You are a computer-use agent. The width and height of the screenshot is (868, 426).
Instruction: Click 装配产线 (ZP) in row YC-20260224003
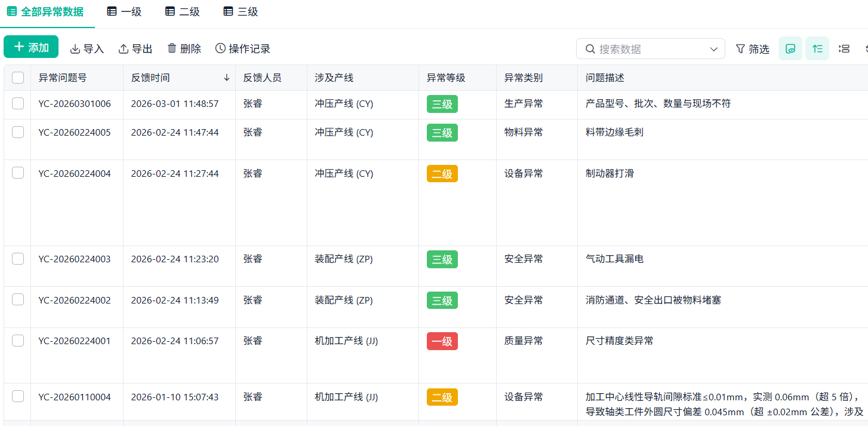[x=344, y=259]
